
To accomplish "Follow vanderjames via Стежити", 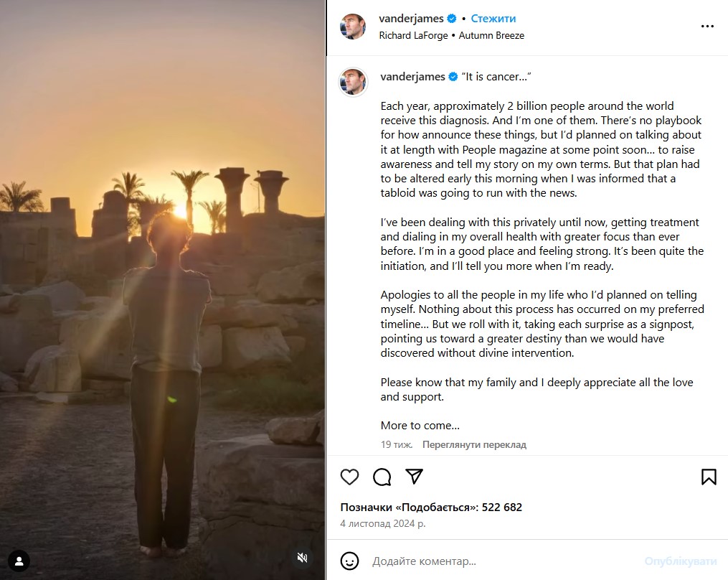I will tap(493, 19).
